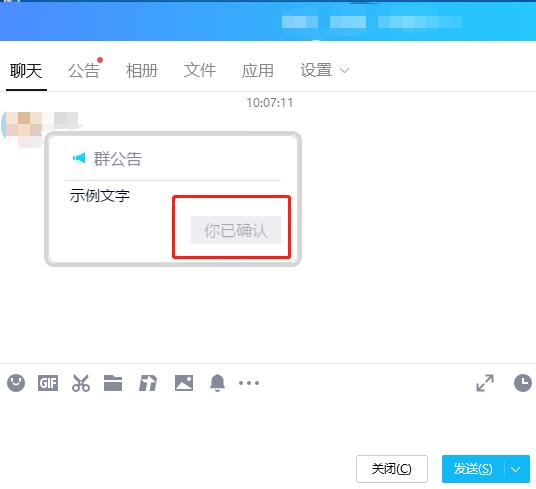The height and width of the screenshot is (489, 536).
Task: Send a file using the folder icon
Action: coord(113,383)
